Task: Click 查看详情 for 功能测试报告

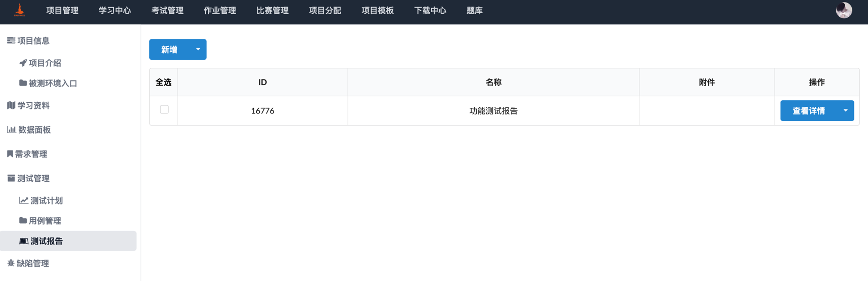Action: pyautogui.click(x=808, y=111)
